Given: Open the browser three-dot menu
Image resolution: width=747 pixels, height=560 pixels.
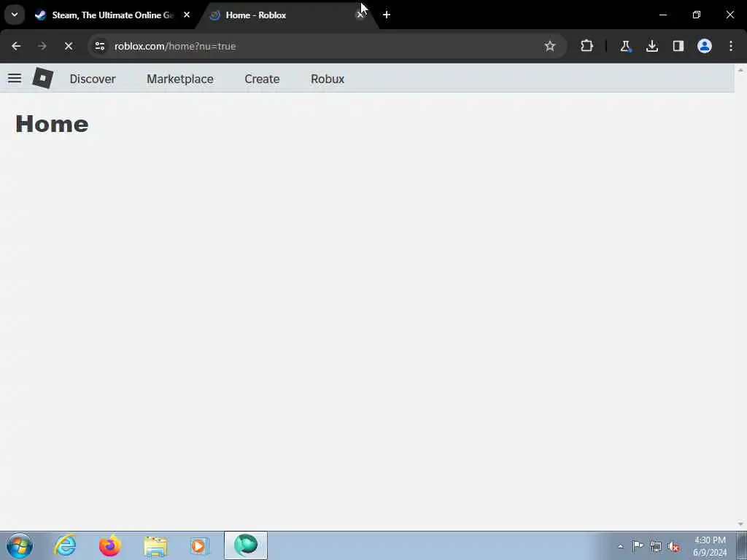Looking at the screenshot, I should coord(730,46).
